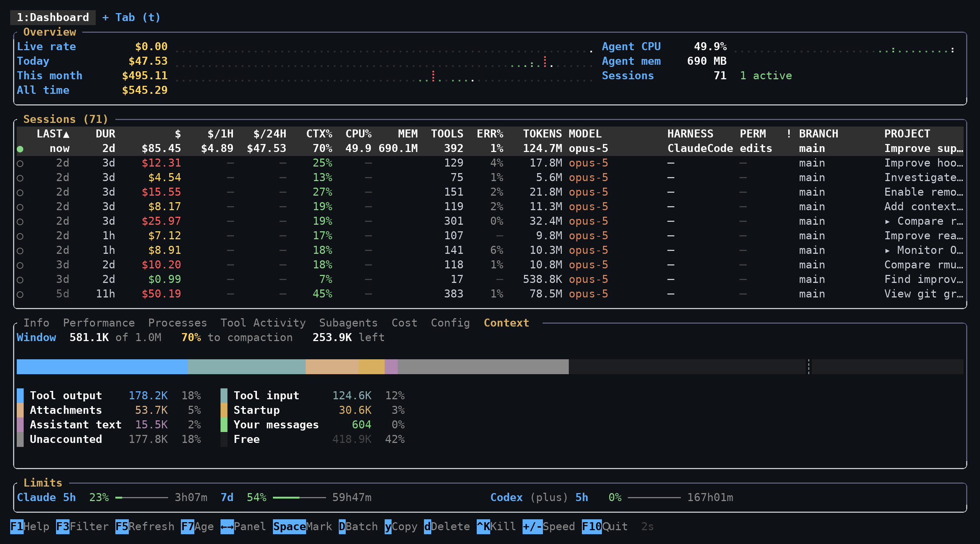This screenshot has width=980, height=544.
Task: Click the F7 Age shortcut
Action: [x=197, y=527]
